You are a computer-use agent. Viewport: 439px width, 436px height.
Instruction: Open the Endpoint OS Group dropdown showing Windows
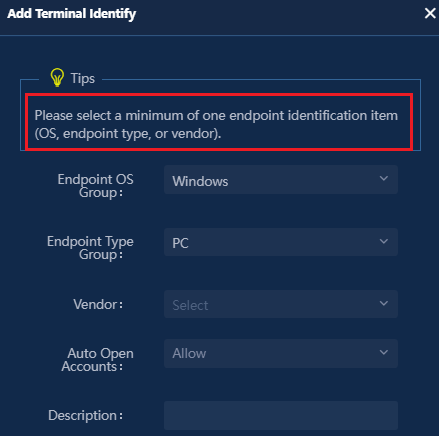(x=281, y=180)
